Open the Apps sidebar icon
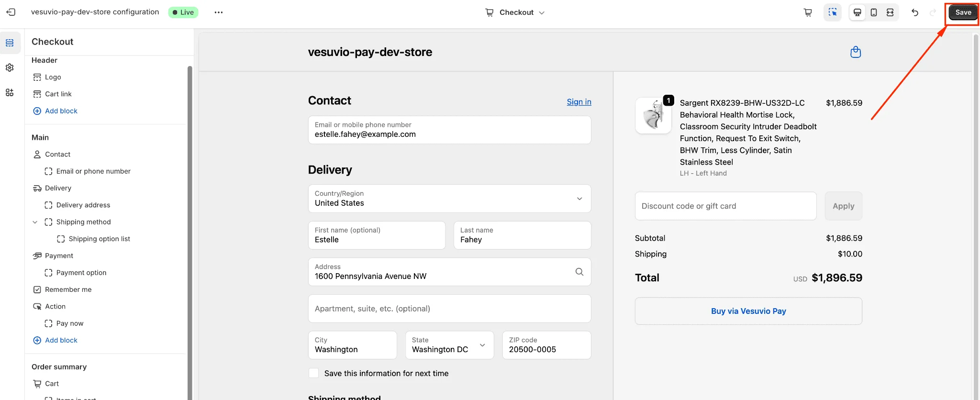This screenshot has height=400, width=980. [10, 92]
